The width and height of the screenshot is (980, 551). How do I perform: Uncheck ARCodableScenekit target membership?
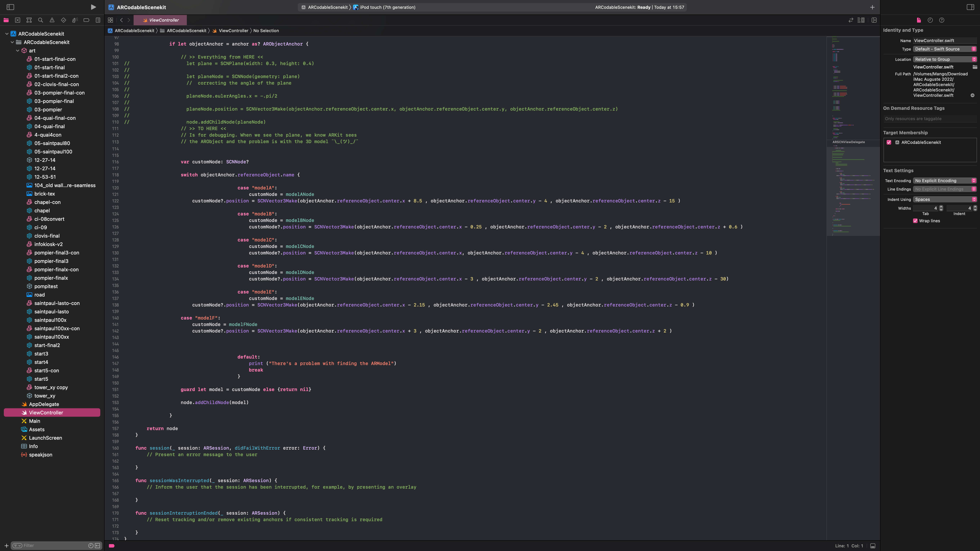click(x=889, y=142)
